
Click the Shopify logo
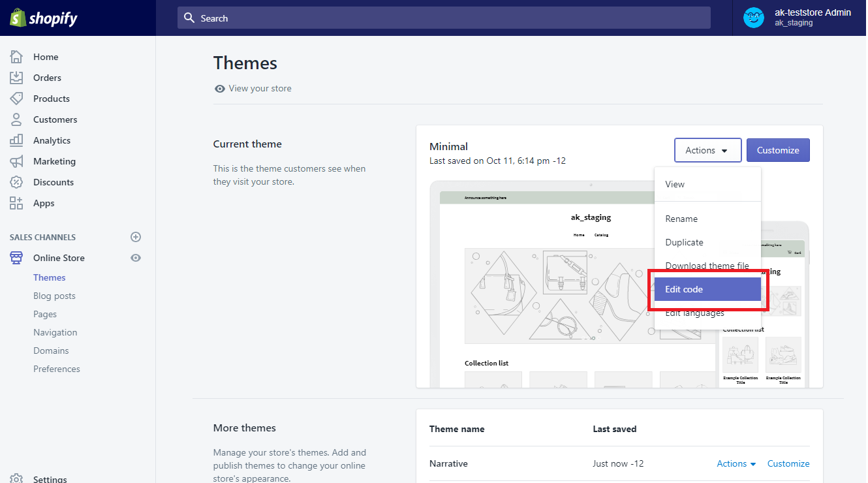point(43,18)
